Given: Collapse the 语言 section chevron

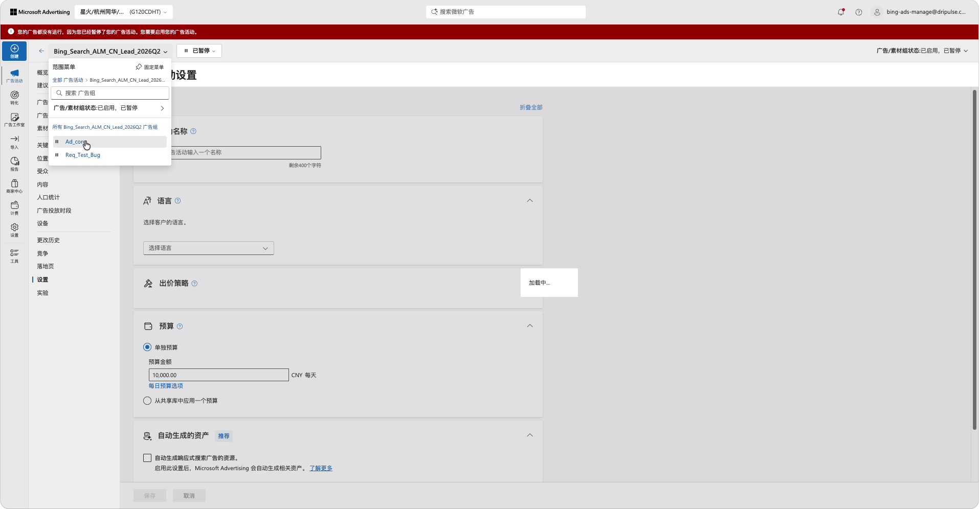Looking at the screenshot, I should pos(530,201).
